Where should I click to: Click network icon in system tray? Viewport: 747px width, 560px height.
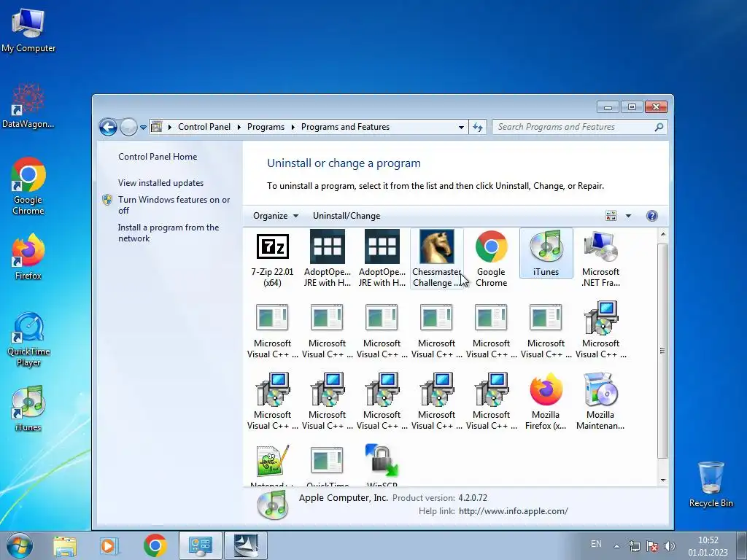coord(634,545)
